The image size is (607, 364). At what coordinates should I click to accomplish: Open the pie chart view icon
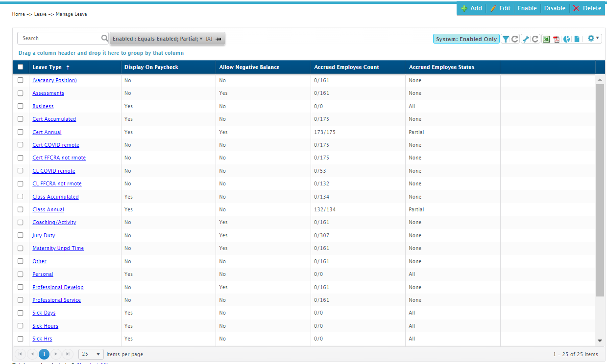click(x=567, y=39)
